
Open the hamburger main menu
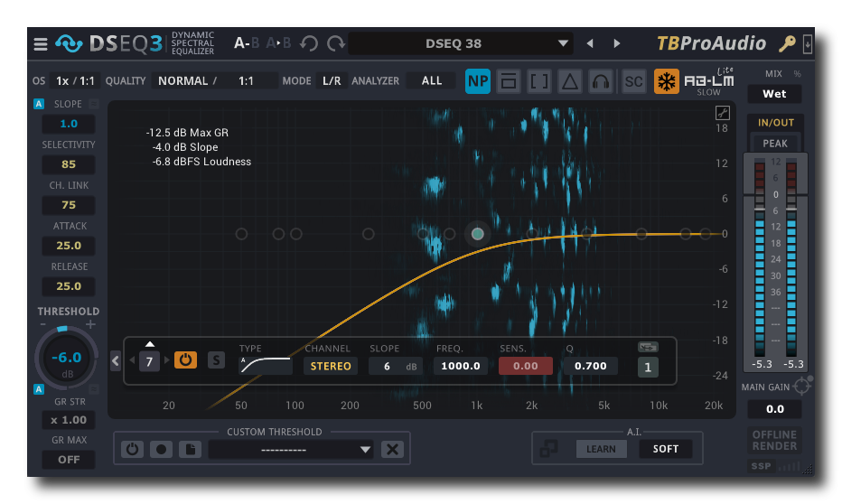coord(41,43)
